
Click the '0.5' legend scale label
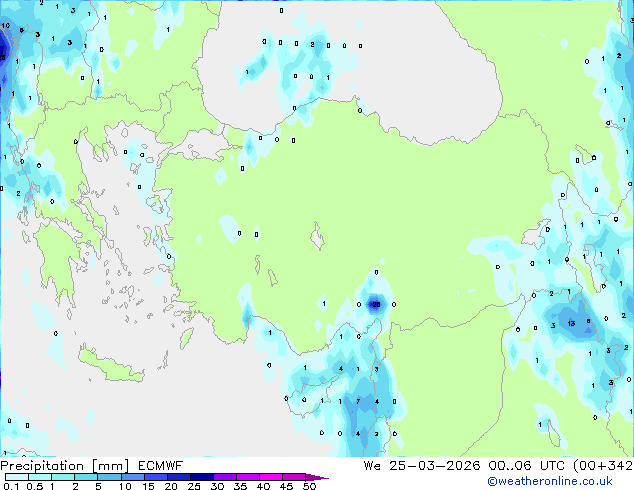click(x=34, y=486)
